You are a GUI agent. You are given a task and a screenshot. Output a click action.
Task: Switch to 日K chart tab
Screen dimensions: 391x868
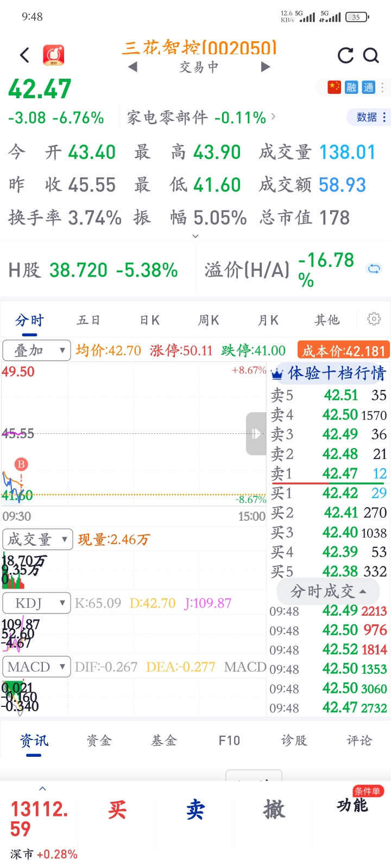(149, 320)
